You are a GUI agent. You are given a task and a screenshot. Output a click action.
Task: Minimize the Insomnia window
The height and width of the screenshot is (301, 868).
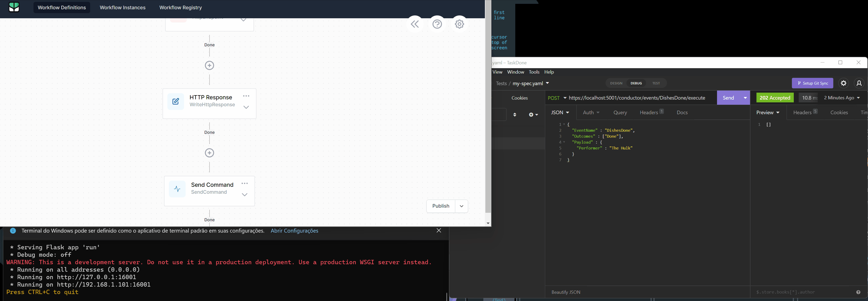click(x=822, y=63)
